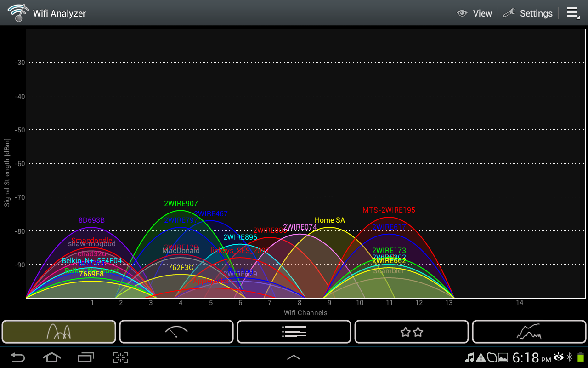The image size is (588, 368).
Task: Go to the Android home screen
Action: coord(51,357)
